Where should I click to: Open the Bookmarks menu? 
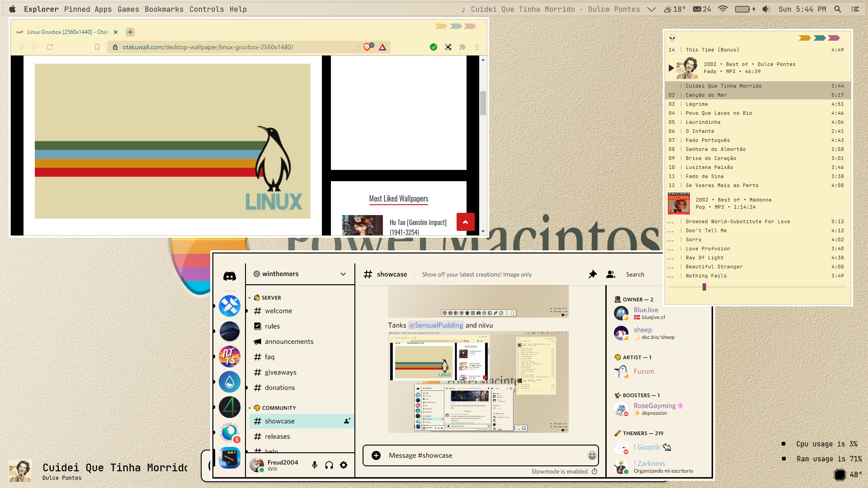point(164,9)
